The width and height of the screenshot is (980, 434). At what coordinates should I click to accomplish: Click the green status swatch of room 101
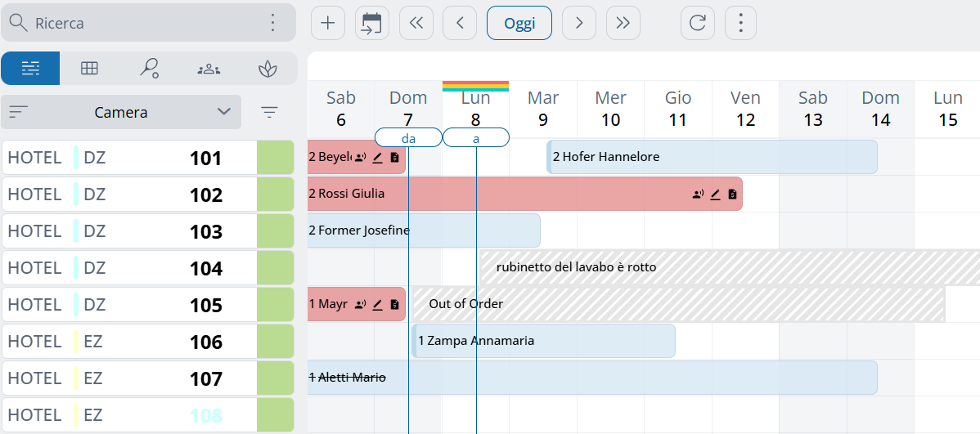tap(275, 158)
